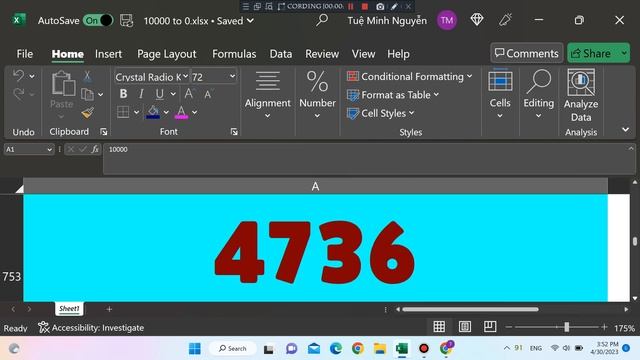Open the Help tab
The height and width of the screenshot is (360, 640).
(398, 54)
